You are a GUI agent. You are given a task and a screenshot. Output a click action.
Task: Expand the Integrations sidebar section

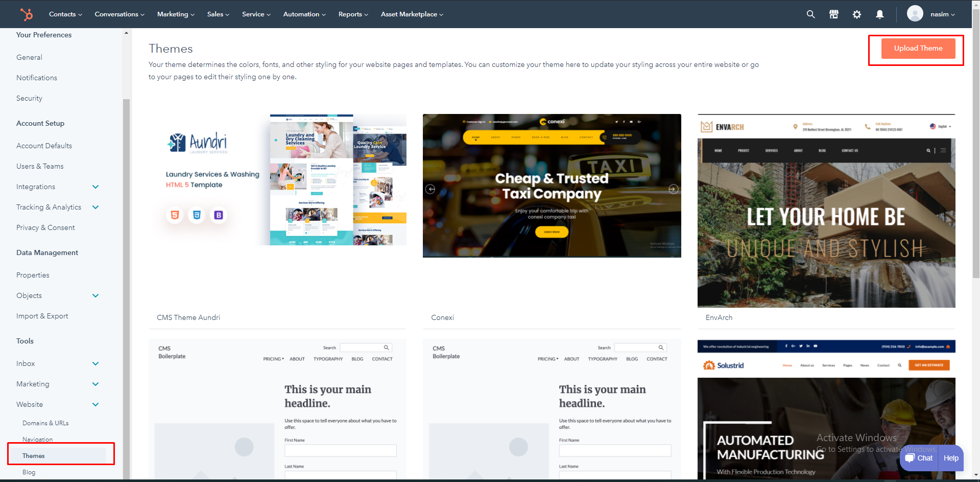tap(95, 187)
